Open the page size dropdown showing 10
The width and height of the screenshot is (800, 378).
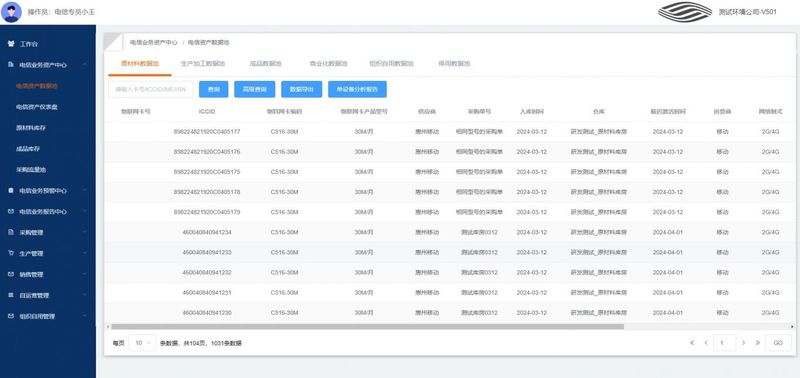(142, 343)
